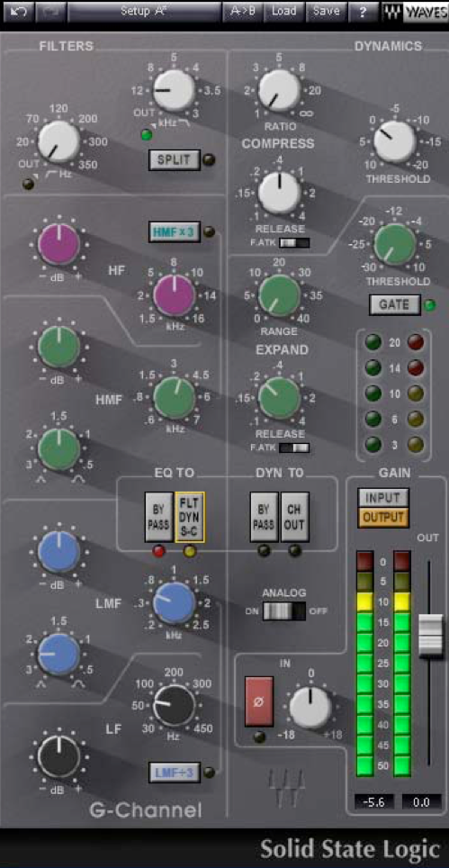This screenshot has width=449, height=868.
Task: Click the G-Channel label text
Action: tap(146, 811)
